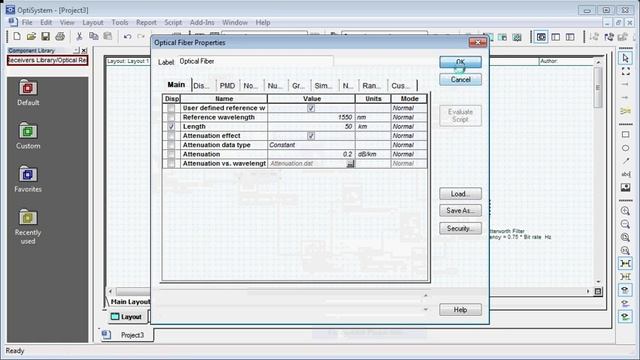Click OK in Optical Fiber Properties
This screenshot has width=640, height=360.
pyautogui.click(x=460, y=62)
